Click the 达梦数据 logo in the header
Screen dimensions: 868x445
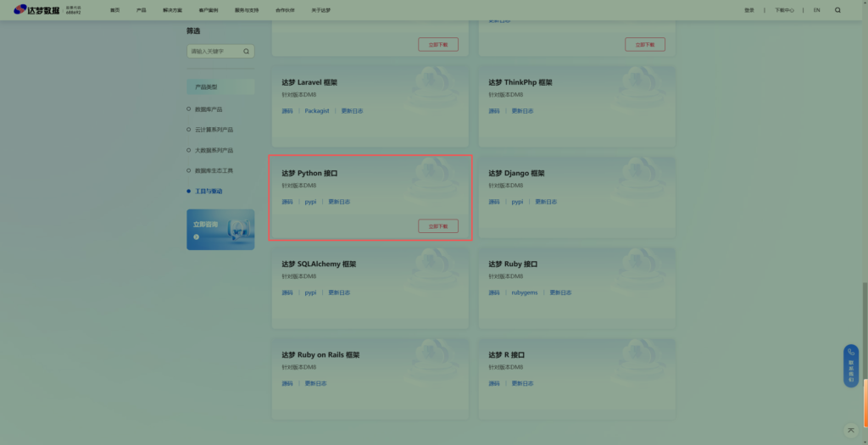(x=39, y=10)
